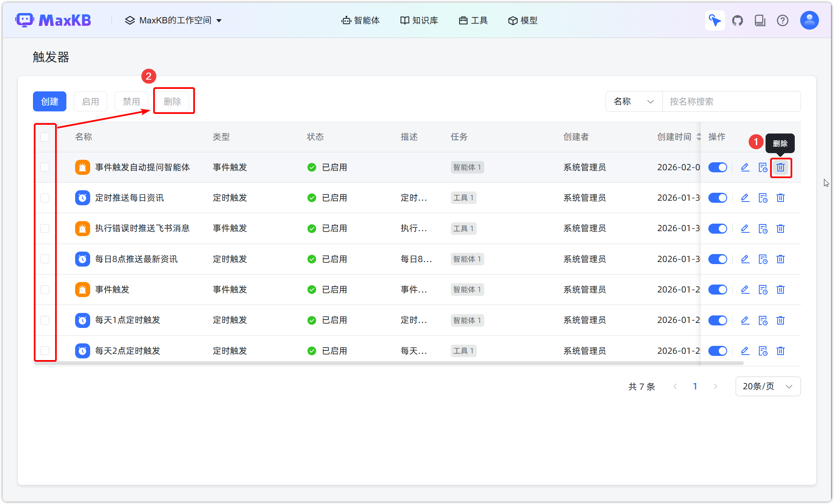This screenshot has width=834, height=504.
Task: Open the 名称 search-type dropdown
Action: pos(634,101)
